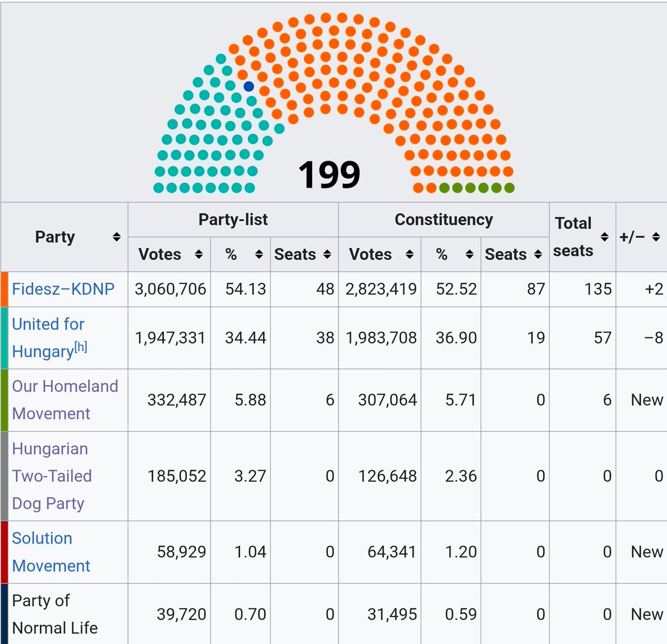Select constituency percent 52.52

pyautogui.click(x=456, y=289)
